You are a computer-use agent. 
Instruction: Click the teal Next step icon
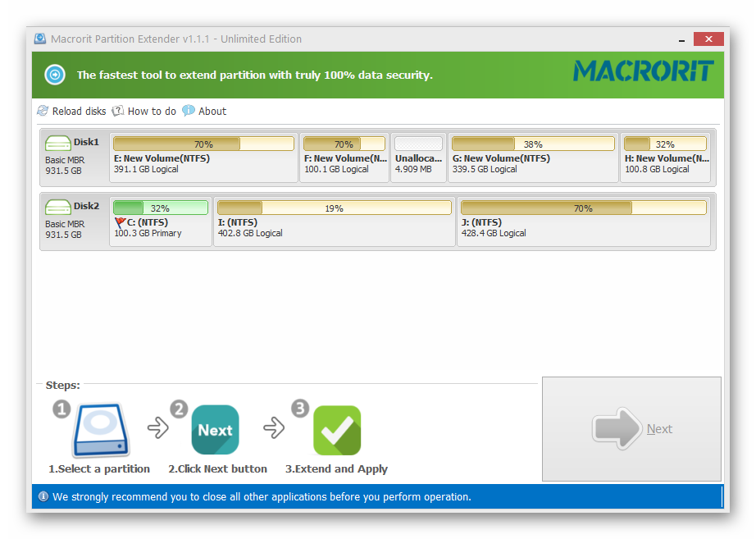pos(215,430)
